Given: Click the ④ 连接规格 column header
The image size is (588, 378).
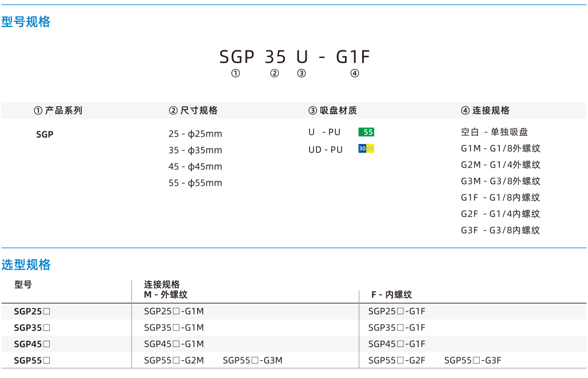Looking at the screenshot, I should coord(485,110).
